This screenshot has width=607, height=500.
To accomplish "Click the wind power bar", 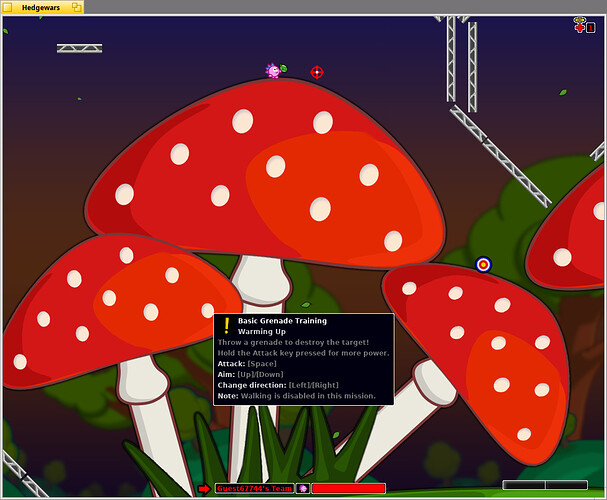I will point(545,485).
